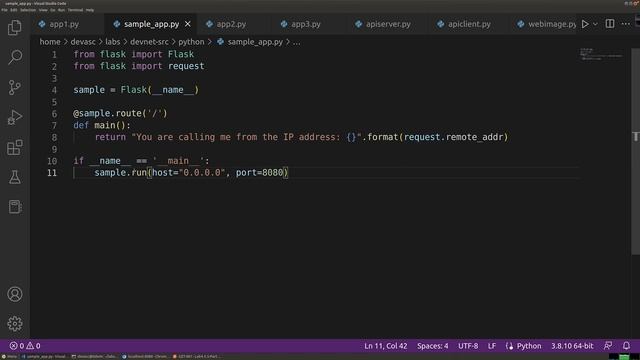Click 'Flask(__name__)' on line 4
The width and height of the screenshot is (640, 360).
(160, 90)
